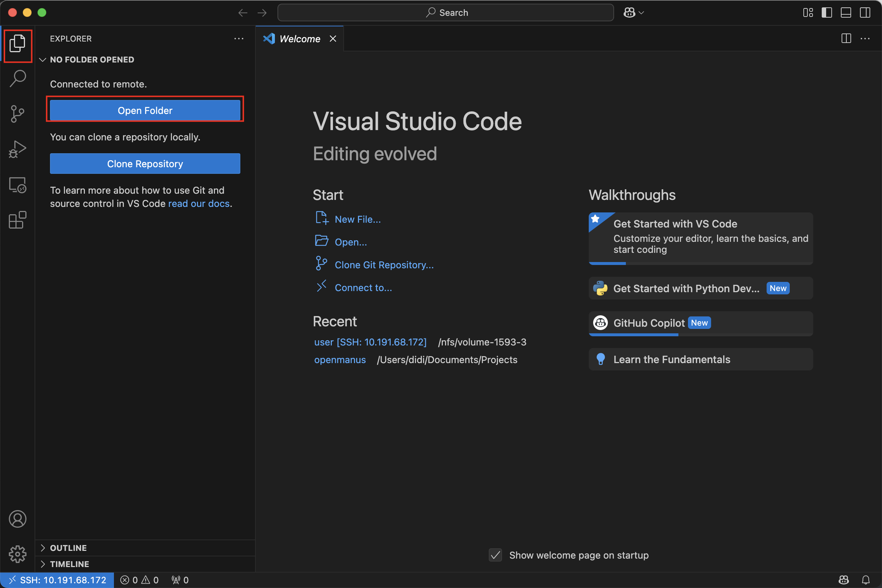Click New File... on Welcome page
Screen dimensions: 882x588
click(x=358, y=219)
